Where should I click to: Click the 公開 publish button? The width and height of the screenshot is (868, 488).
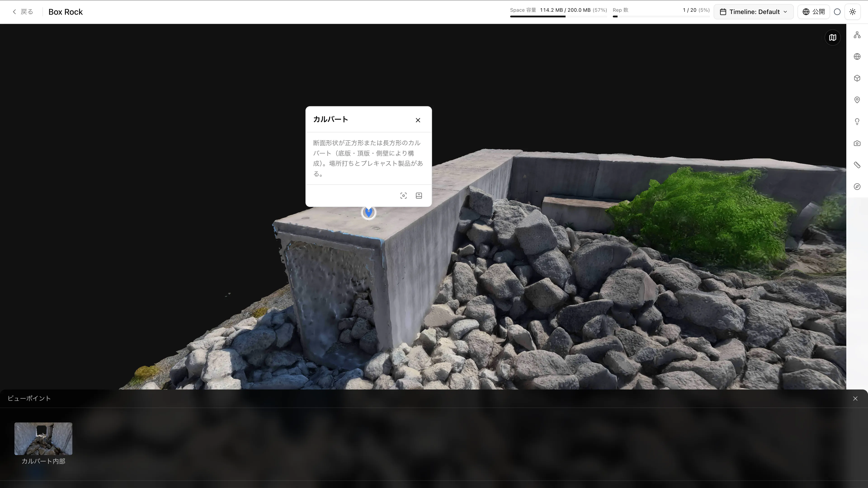[814, 12]
